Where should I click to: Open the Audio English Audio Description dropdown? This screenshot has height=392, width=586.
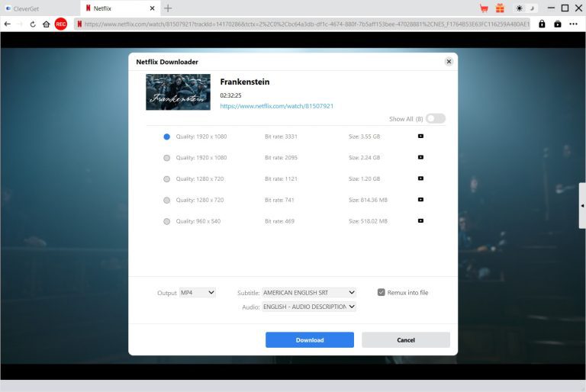pos(309,307)
